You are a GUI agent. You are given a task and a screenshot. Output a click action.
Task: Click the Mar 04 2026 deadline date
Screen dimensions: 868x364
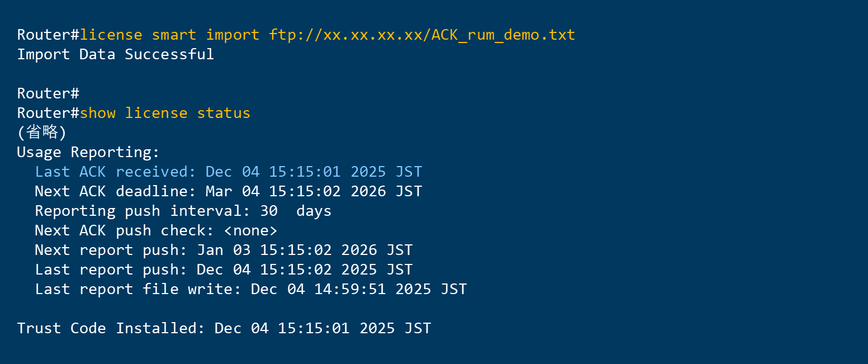314,191
